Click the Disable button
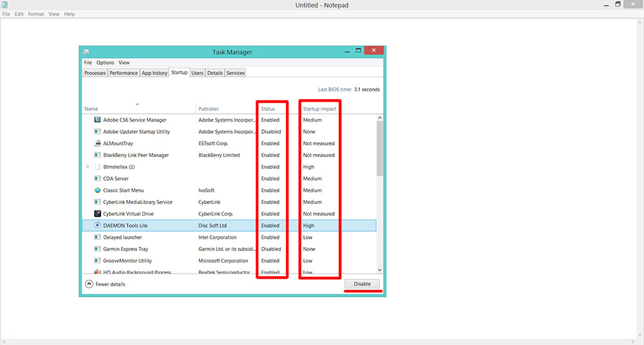Screen dimensions: 644x345 [362, 284]
